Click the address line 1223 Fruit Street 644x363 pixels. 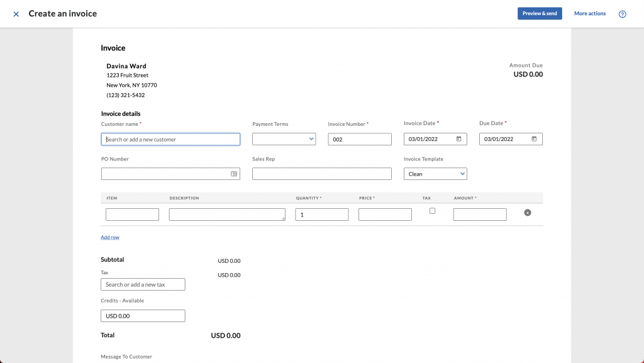[x=127, y=75]
